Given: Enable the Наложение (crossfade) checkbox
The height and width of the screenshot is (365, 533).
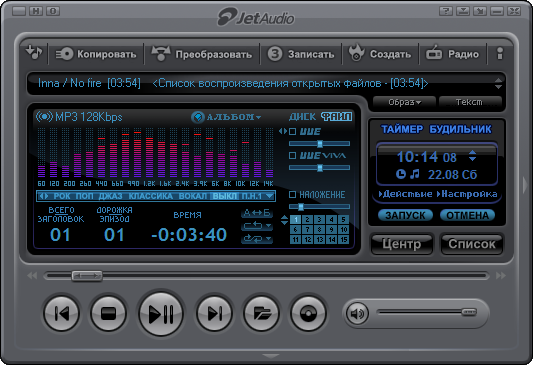Looking at the screenshot, I should (292, 194).
